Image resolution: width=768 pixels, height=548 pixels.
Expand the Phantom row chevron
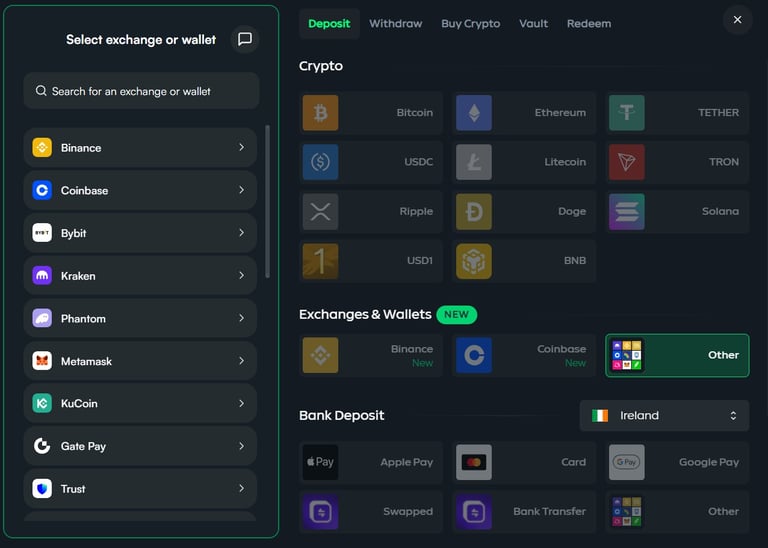point(241,318)
